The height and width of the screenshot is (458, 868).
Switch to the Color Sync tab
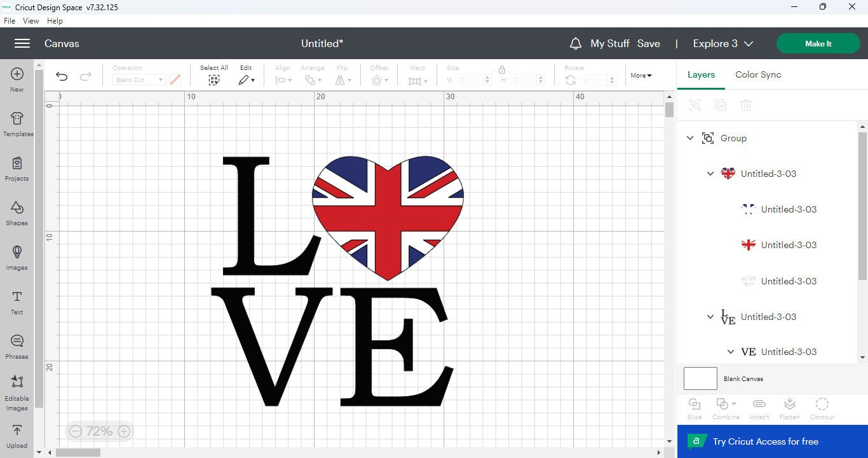click(x=757, y=74)
